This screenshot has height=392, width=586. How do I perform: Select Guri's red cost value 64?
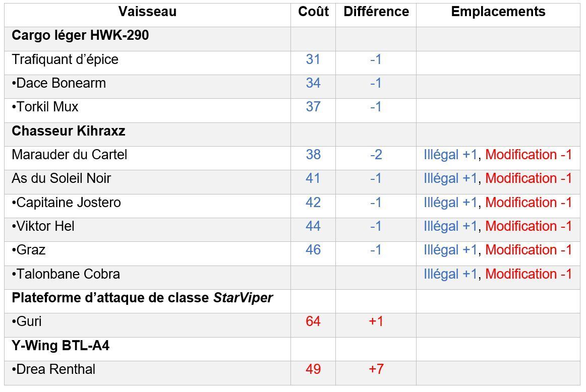[x=313, y=321]
